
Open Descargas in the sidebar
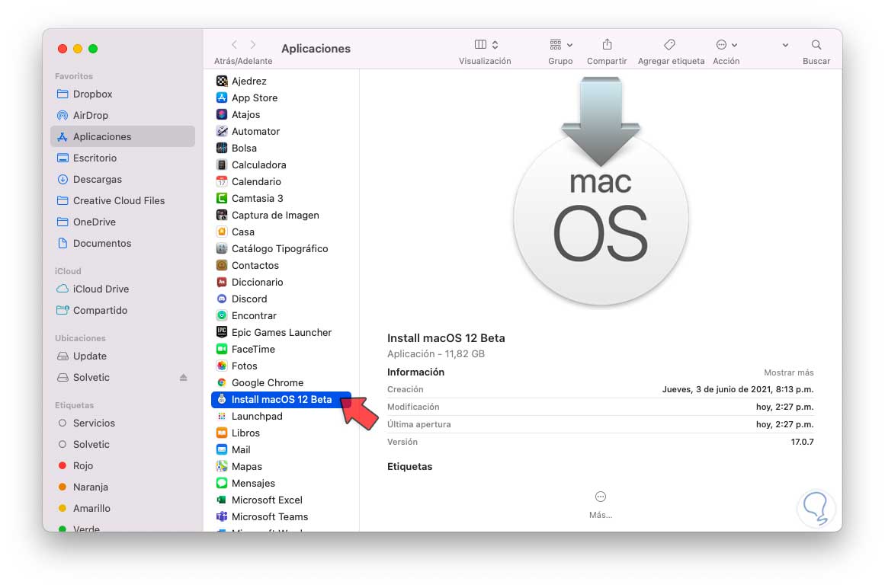[x=123, y=179]
